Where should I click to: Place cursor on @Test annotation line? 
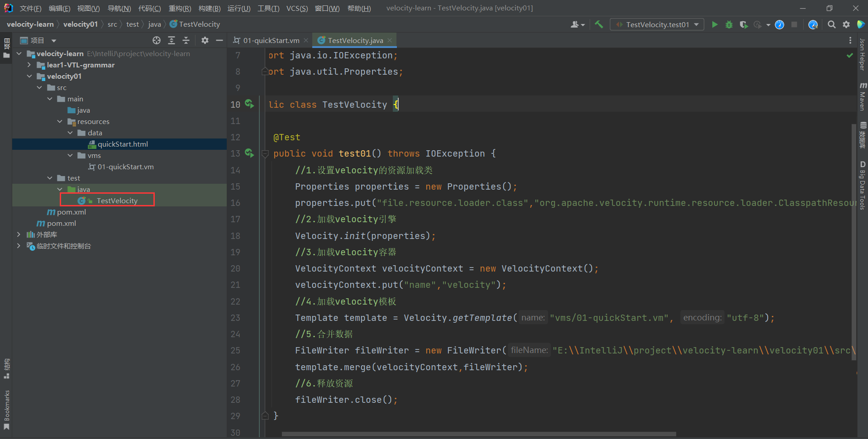point(286,137)
